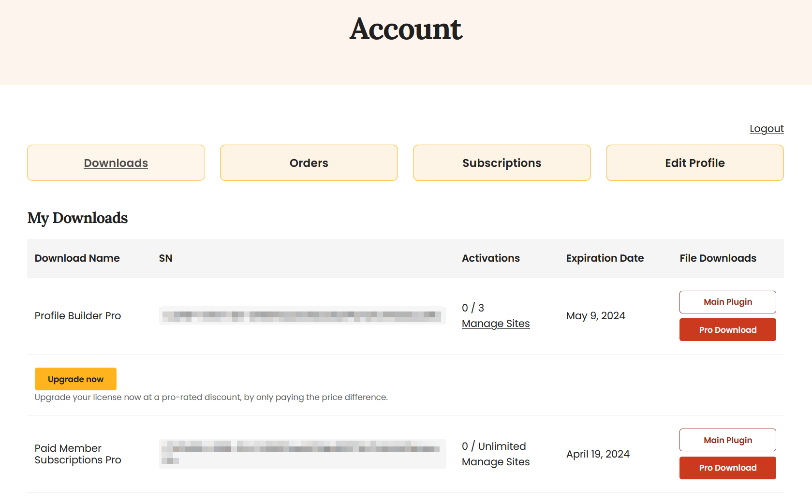Go to the Edit Profile tab

695,163
